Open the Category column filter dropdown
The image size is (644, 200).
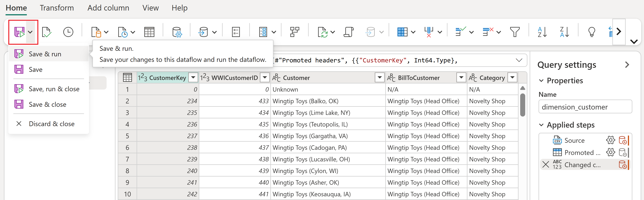coord(512,78)
